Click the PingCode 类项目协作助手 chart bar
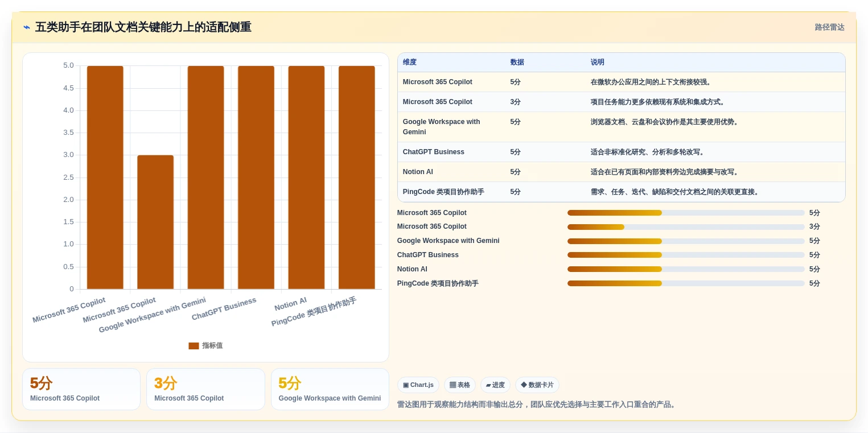Viewport: 868px width, 433px height. pos(357,178)
